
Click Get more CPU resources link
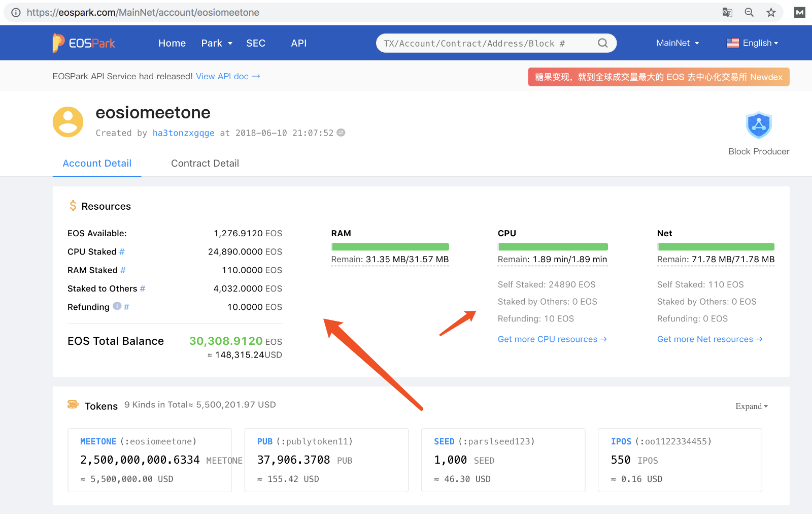(552, 339)
